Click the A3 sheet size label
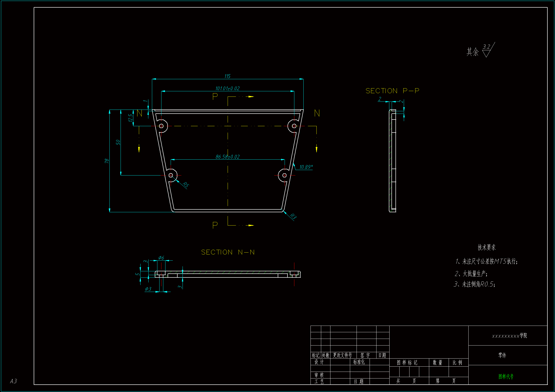 tap(14, 381)
